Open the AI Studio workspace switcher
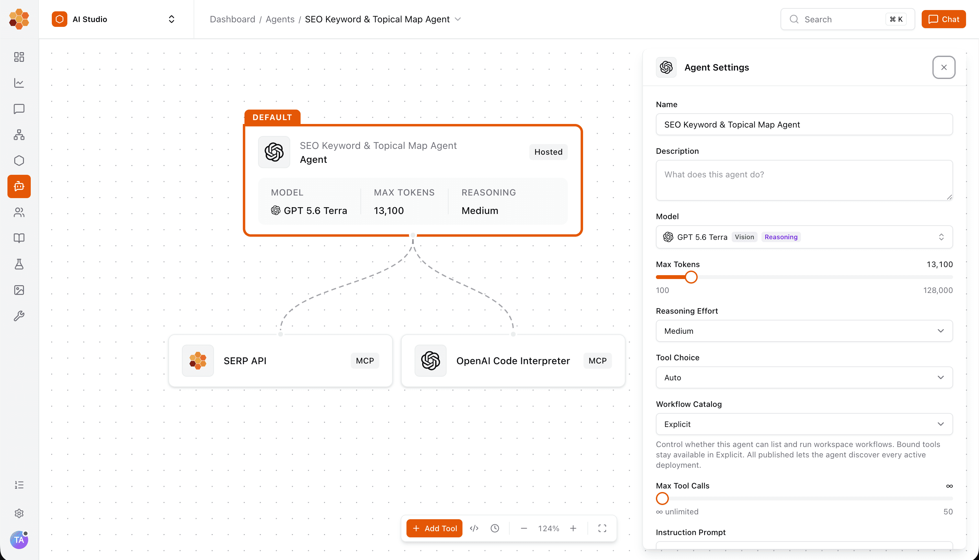 (114, 19)
